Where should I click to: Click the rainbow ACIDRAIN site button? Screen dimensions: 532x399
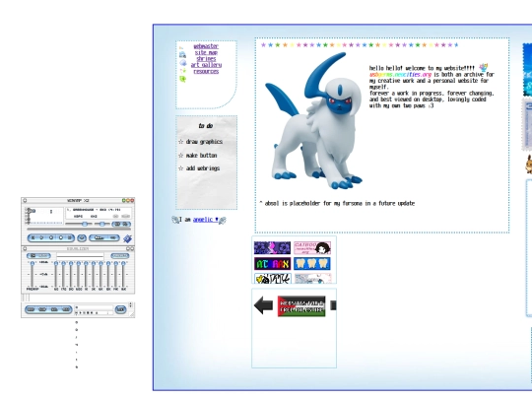click(x=272, y=264)
